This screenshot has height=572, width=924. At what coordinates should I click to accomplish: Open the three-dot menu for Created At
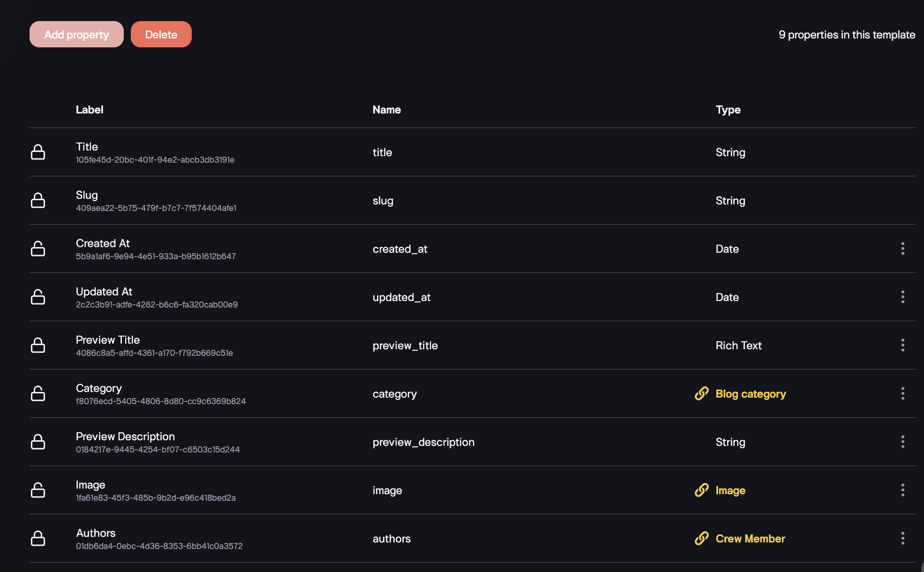coord(902,249)
